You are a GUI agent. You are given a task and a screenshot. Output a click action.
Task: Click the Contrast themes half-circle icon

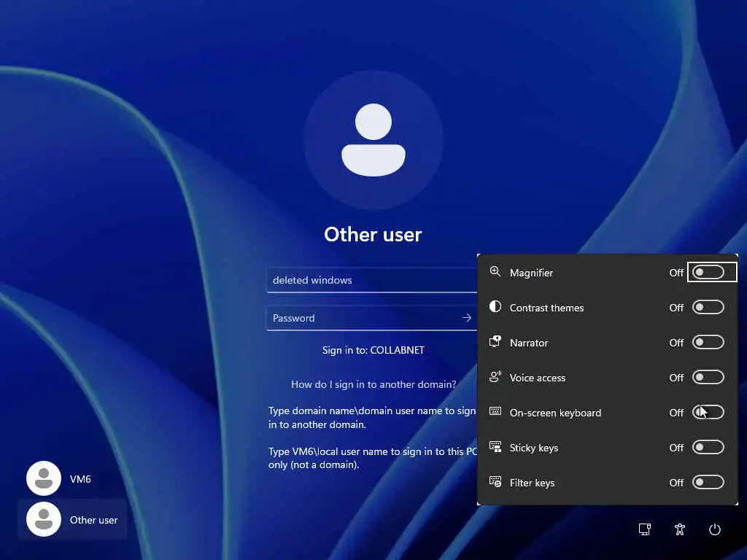495,306
